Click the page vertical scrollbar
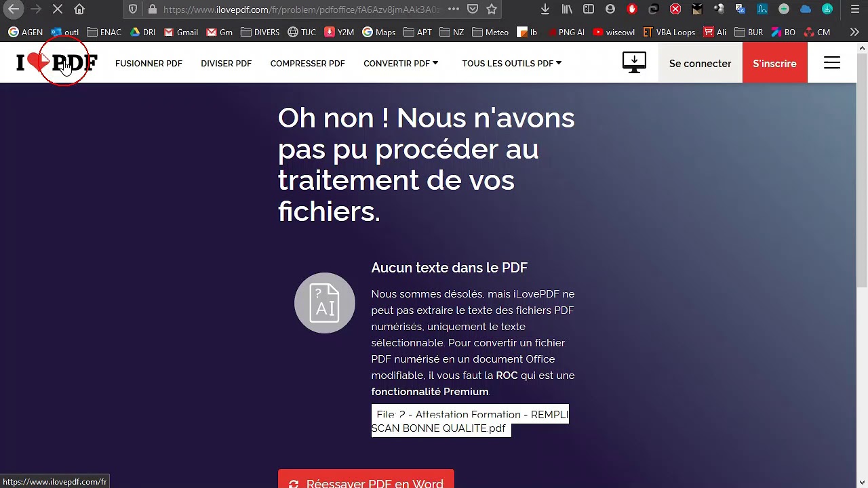 click(x=863, y=169)
